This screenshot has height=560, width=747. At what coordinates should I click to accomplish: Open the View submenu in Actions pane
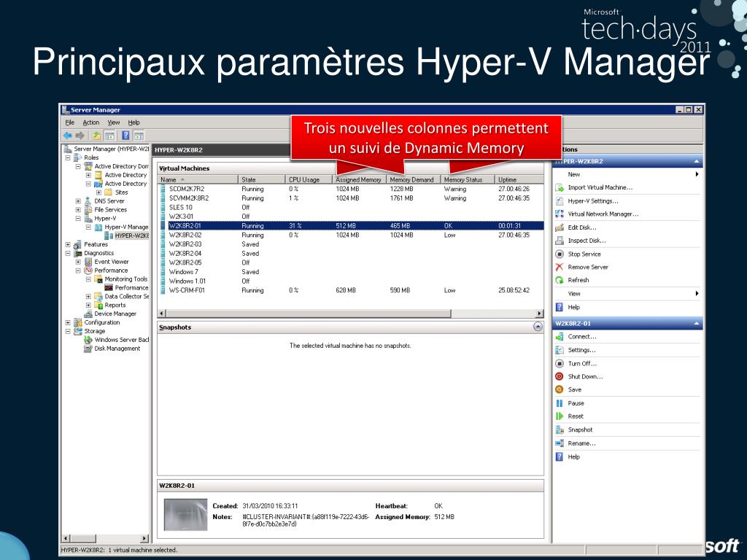coord(627,294)
